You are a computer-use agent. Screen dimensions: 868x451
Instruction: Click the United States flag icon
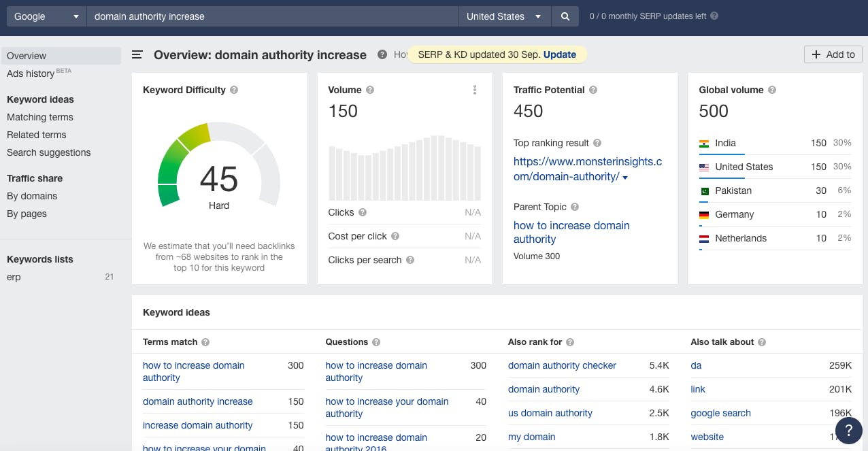(704, 167)
